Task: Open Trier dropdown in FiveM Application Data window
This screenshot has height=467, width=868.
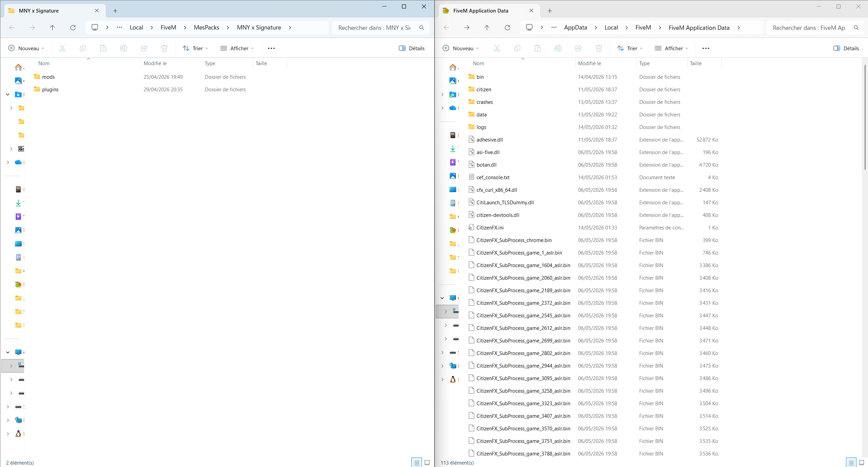Action: coord(630,48)
